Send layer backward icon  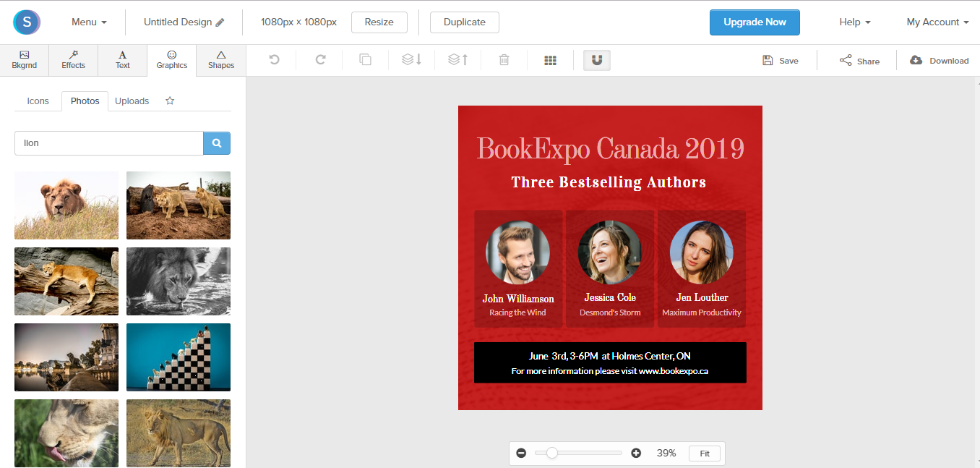pos(411,60)
